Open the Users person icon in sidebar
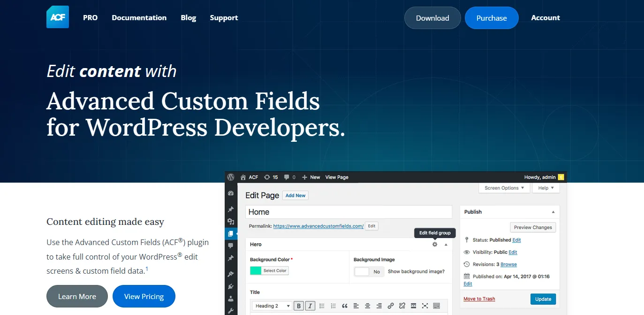This screenshot has width=644, height=315. (x=231, y=298)
